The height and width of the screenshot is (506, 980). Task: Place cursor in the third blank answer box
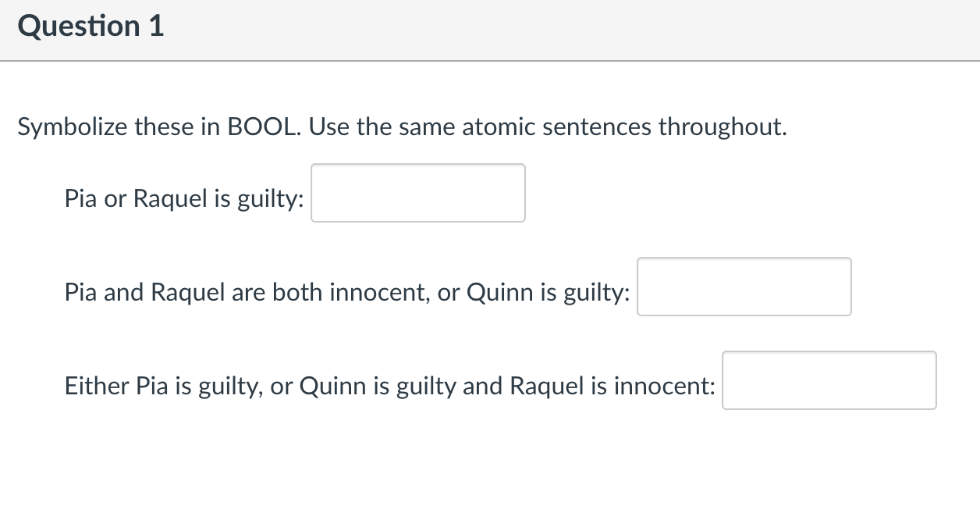click(x=829, y=380)
